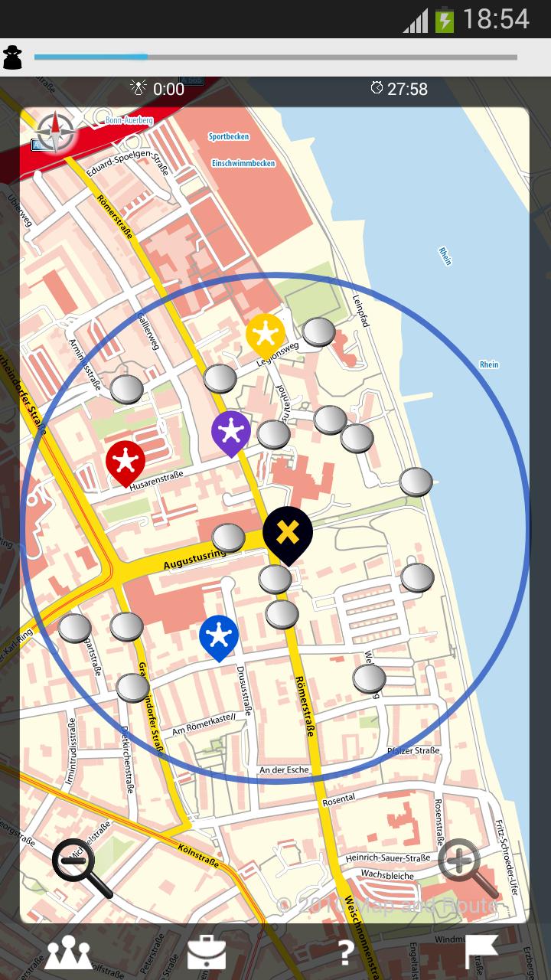The width and height of the screenshot is (551, 980).
Task: Tap the 0:00 timer with burst icon
Action: [x=158, y=89]
